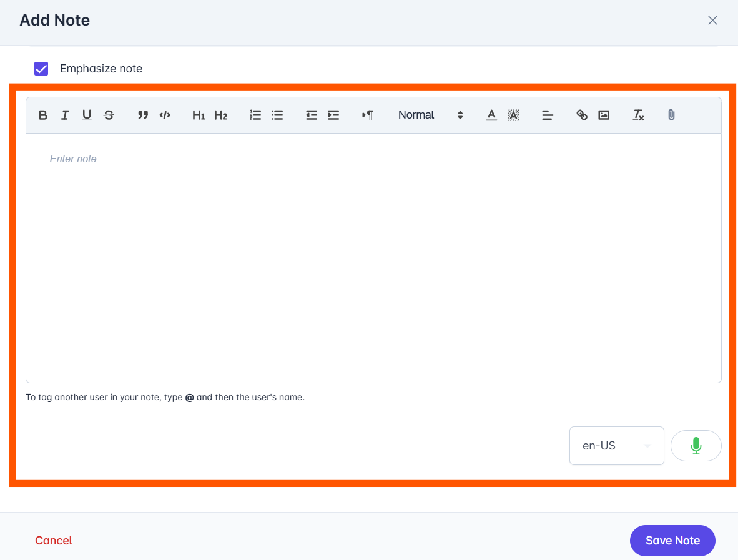Apply bold formatting in the toolbar
The image size is (738, 560).
click(x=43, y=115)
